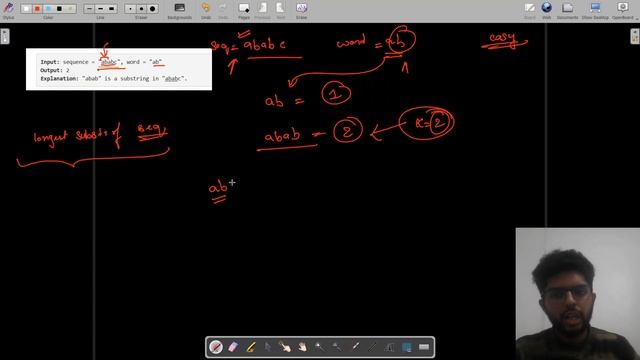Click the Erase page button

coord(301,10)
